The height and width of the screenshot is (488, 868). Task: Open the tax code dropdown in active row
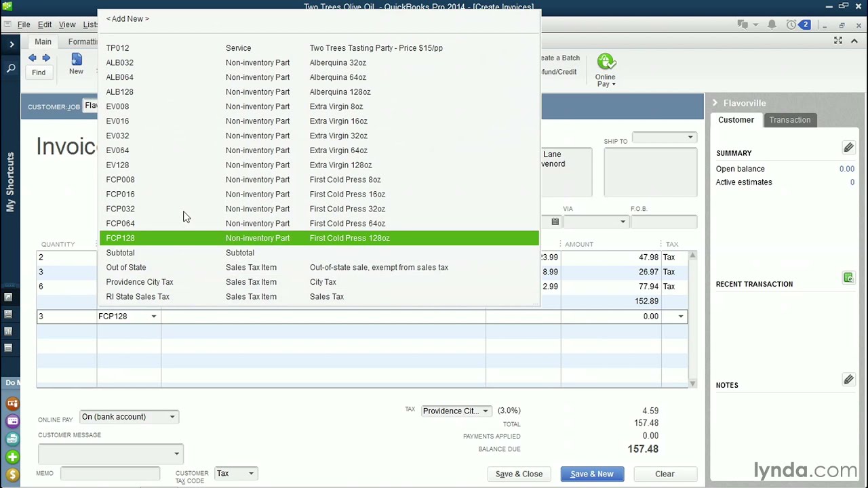click(x=681, y=317)
